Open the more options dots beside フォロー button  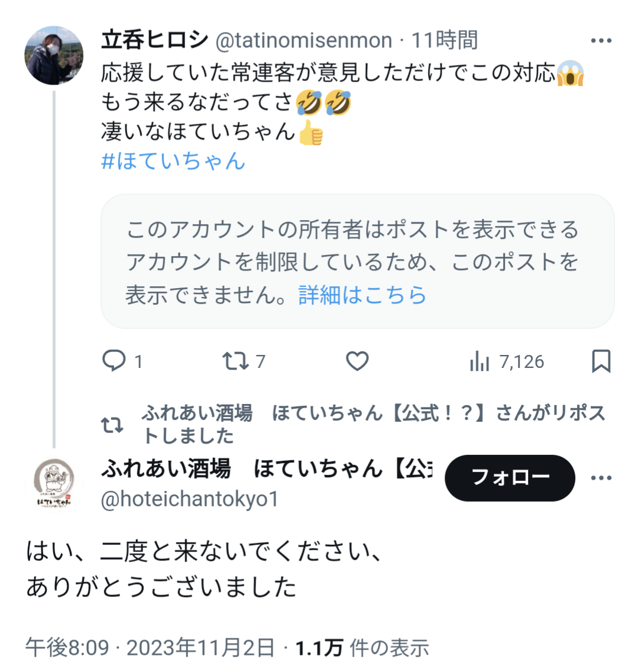point(601,478)
